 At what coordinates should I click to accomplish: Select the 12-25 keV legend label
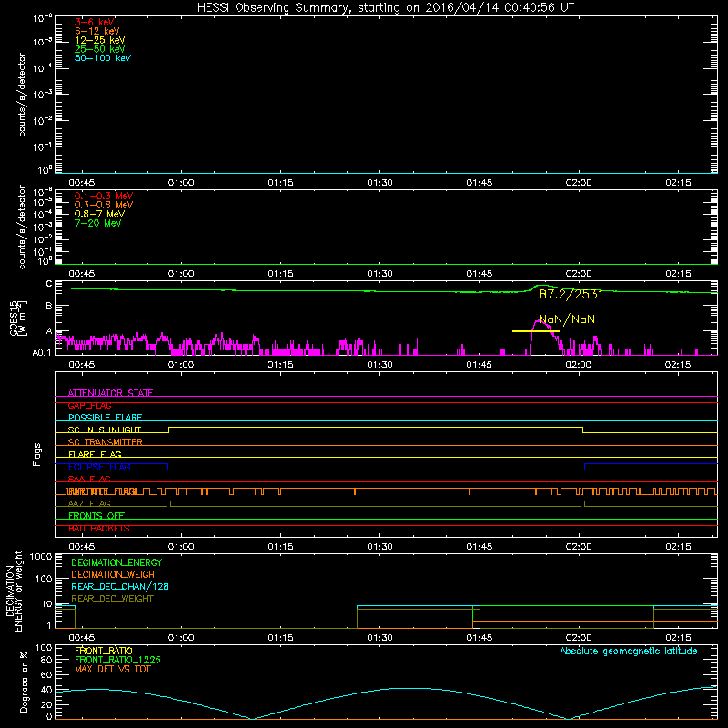pyautogui.click(x=99, y=40)
